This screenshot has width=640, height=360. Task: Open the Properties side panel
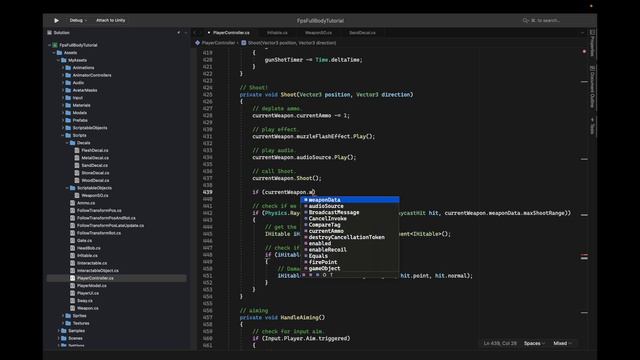(x=592, y=43)
